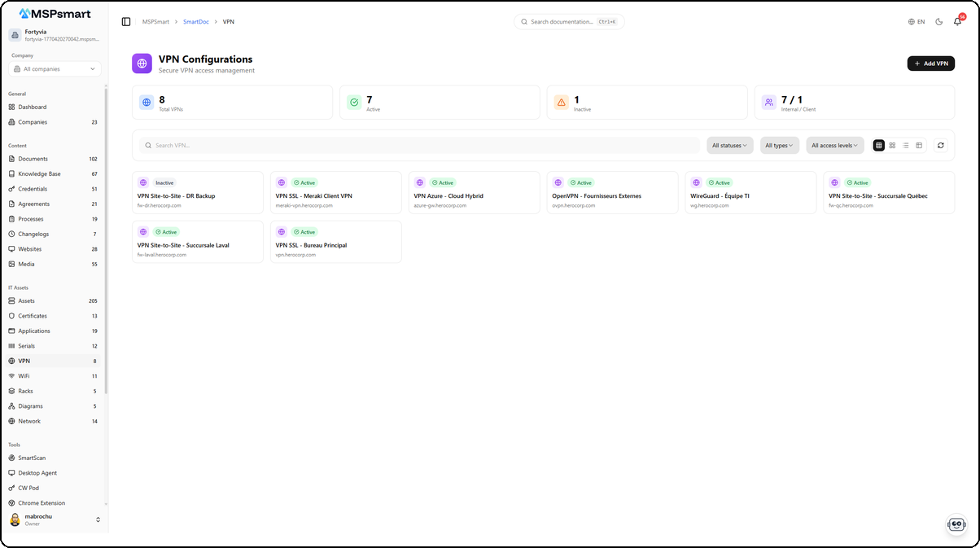
Task: Switch to card grid view layout
Action: pos(892,144)
